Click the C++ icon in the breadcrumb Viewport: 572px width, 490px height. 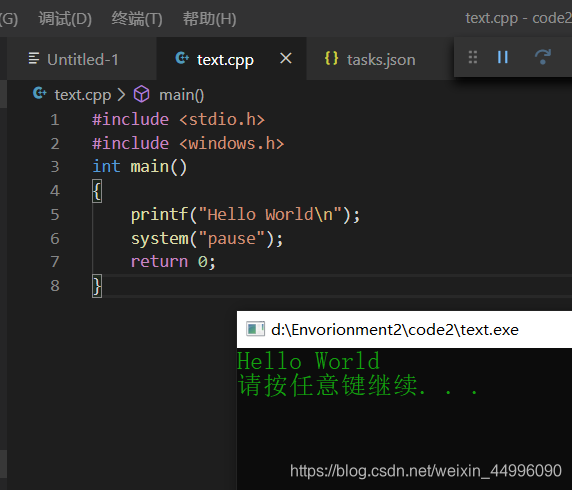tap(39, 93)
